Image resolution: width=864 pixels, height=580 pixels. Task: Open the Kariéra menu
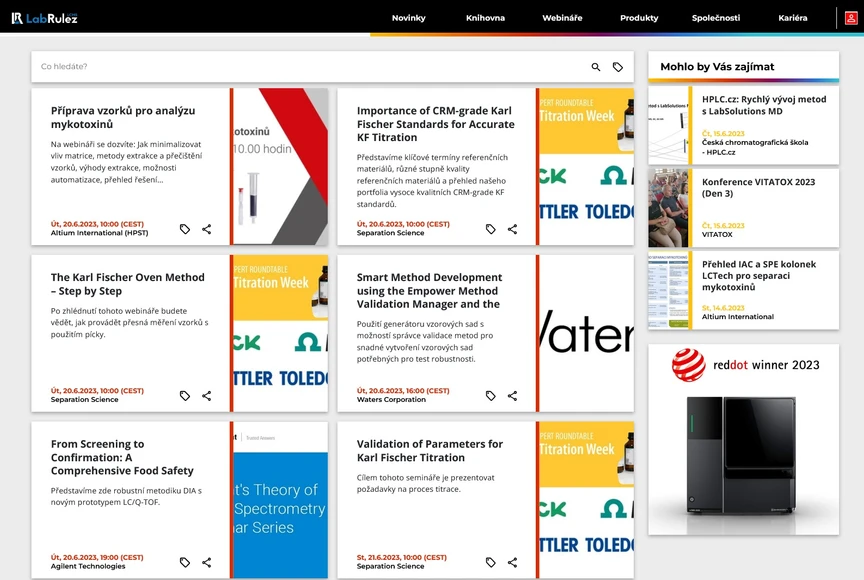point(792,18)
